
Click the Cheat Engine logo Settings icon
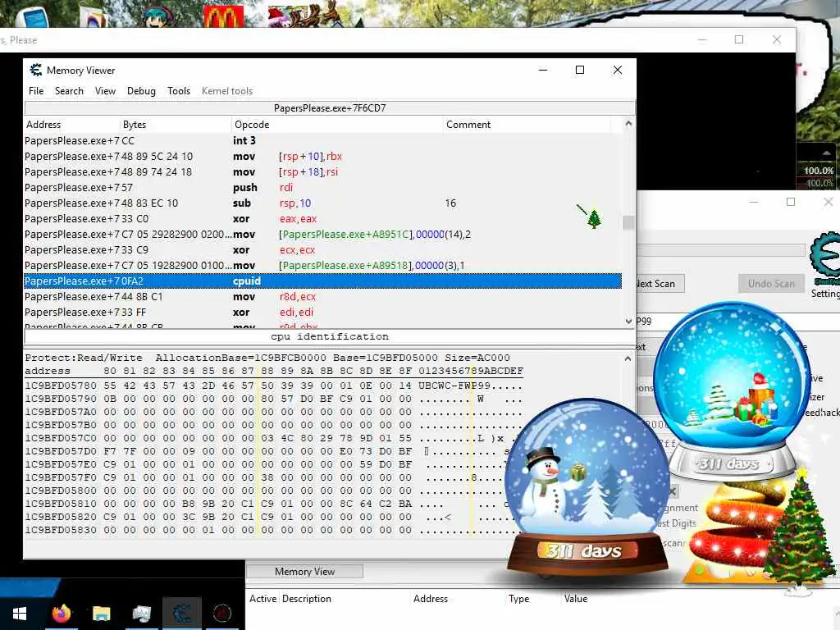pyautogui.click(x=825, y=258)
